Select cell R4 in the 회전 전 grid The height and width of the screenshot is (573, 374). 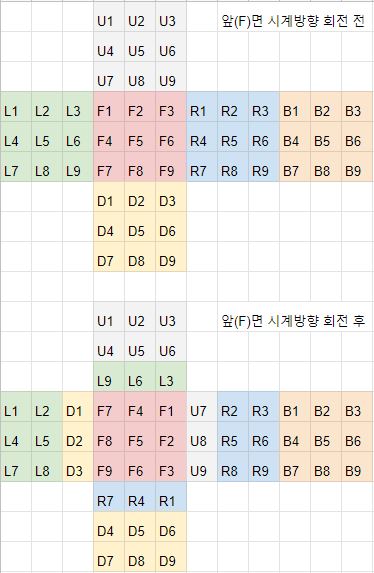[x=202, y=137]
